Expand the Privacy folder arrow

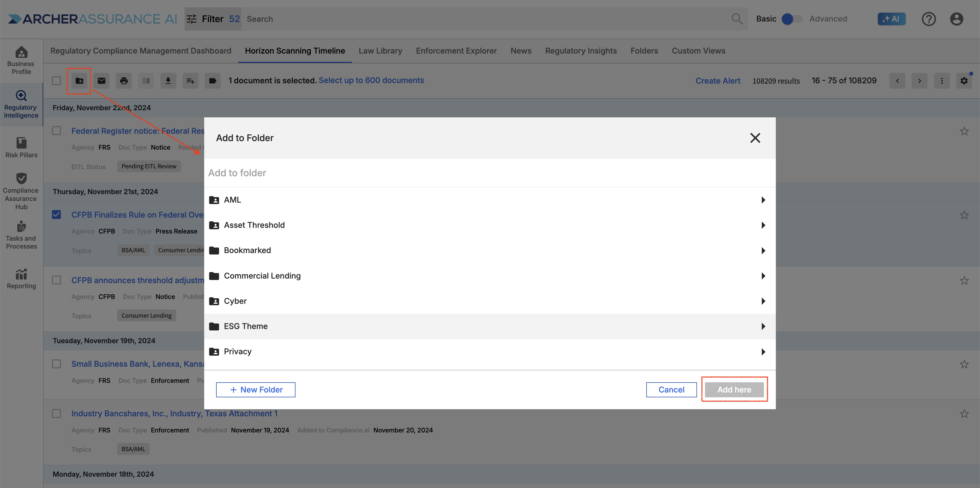(x=763, y=352)
